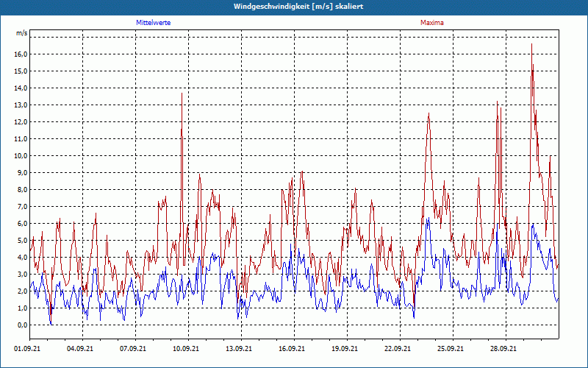588x368 pixels.
Task: Select the 6,0 y-axis value
Action: tap(22, 223)
